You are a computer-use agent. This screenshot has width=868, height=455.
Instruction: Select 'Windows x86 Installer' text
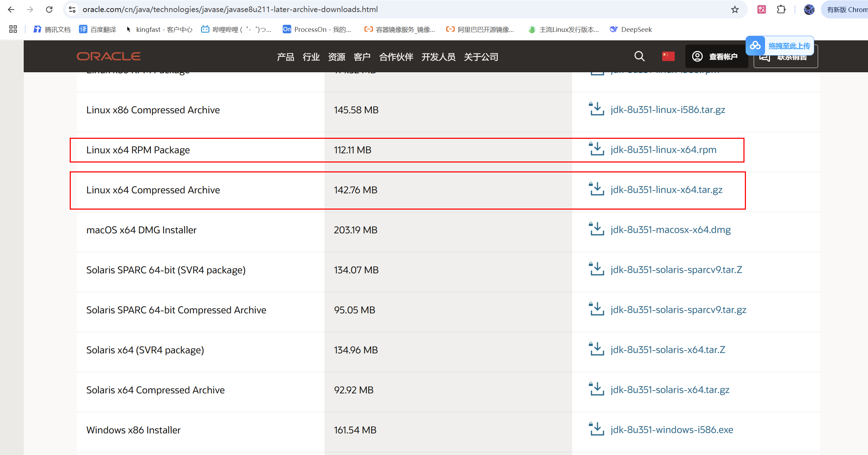coord(133,430)
